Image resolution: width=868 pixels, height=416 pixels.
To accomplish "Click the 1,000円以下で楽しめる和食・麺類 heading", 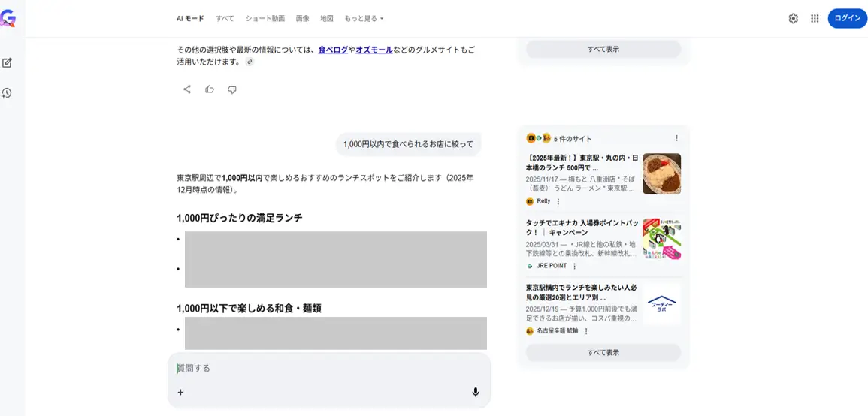I will 249,309.
